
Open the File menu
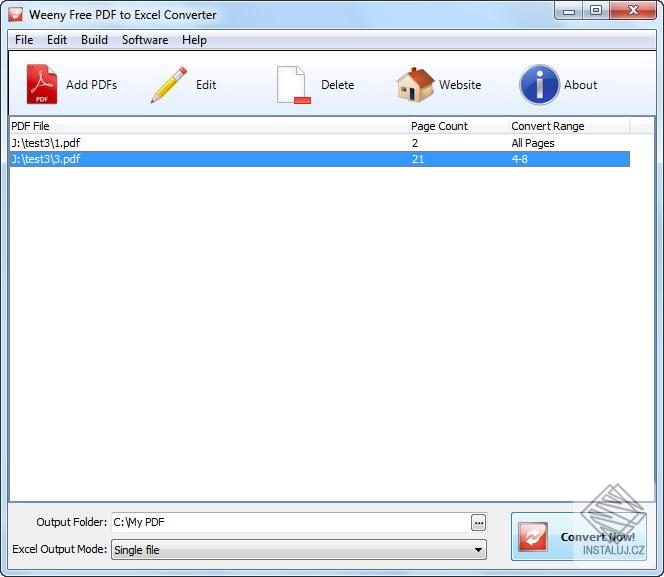pos(24,40)
